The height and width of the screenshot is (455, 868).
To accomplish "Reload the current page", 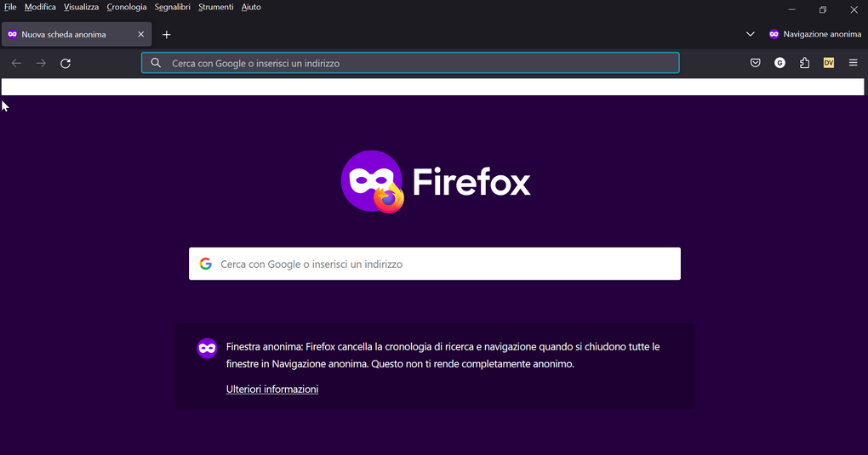I will (66, 63).
